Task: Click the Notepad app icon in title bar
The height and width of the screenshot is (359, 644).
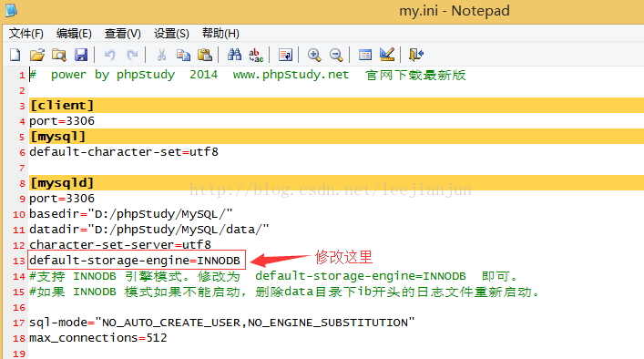Action: click(x=11, y=10)
